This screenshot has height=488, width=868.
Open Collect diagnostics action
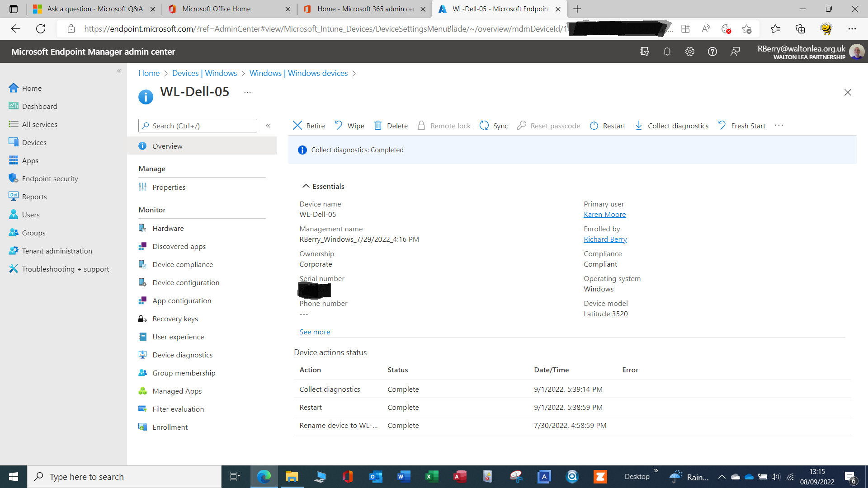(x=672, y=126)
